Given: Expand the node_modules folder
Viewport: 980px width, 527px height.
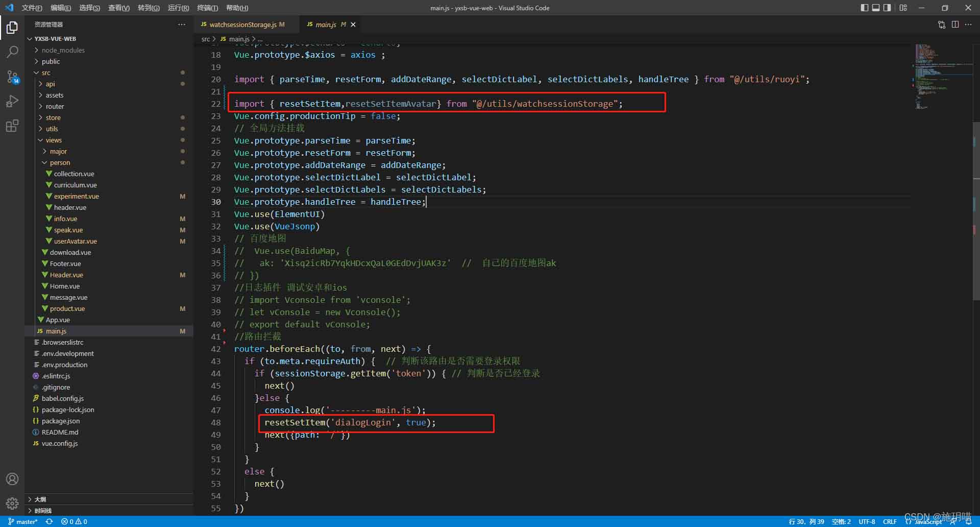Looking at the screenshot, I should point(63,50).
